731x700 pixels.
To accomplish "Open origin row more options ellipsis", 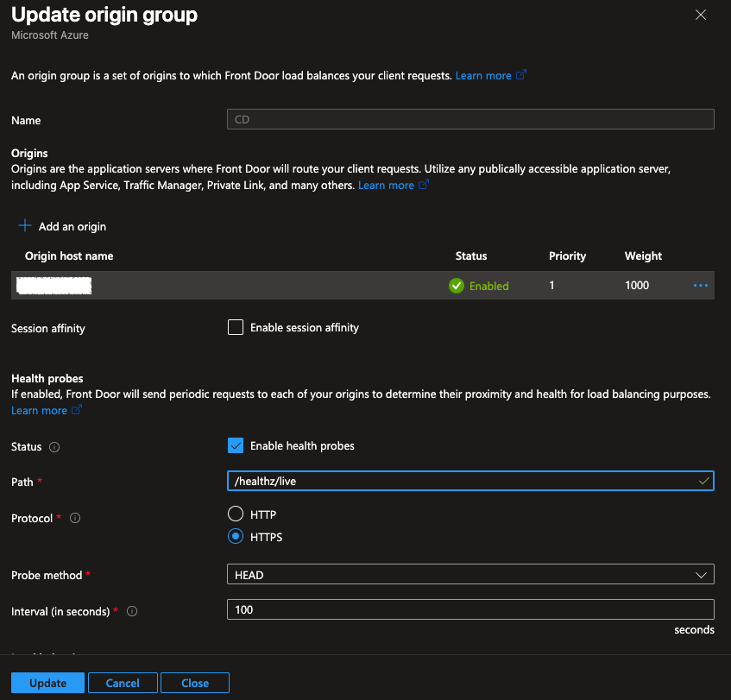I will (700, 286).
